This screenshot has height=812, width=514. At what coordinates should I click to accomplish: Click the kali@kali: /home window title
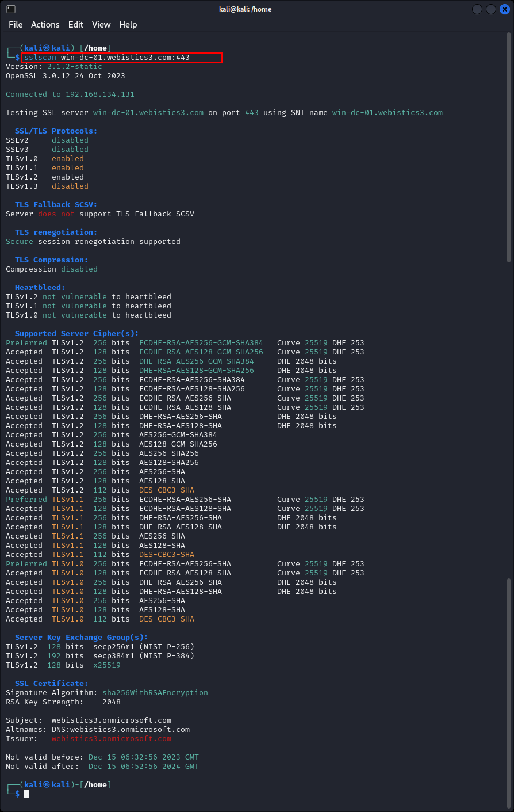pyautogui.click(x=246, y=9)
